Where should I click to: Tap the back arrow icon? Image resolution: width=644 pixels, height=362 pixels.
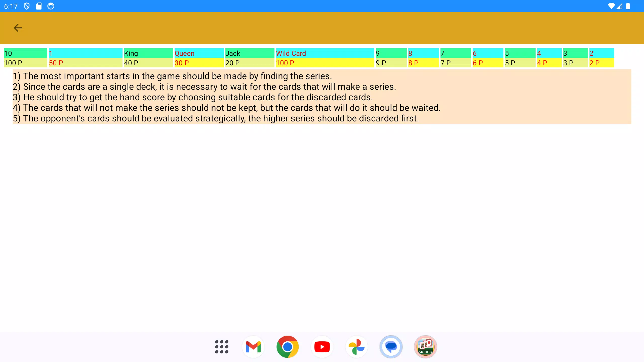(x=18, y=28)
